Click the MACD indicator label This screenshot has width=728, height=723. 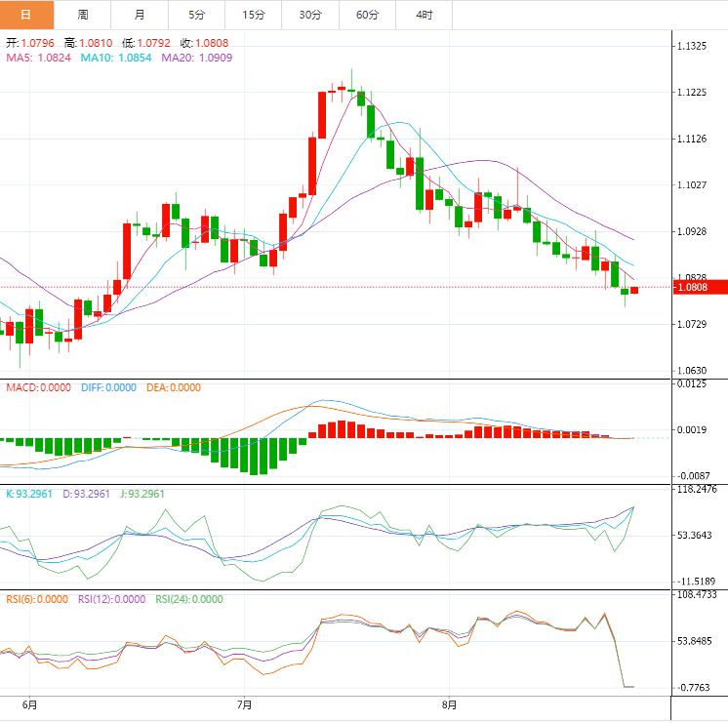point(38,387)
